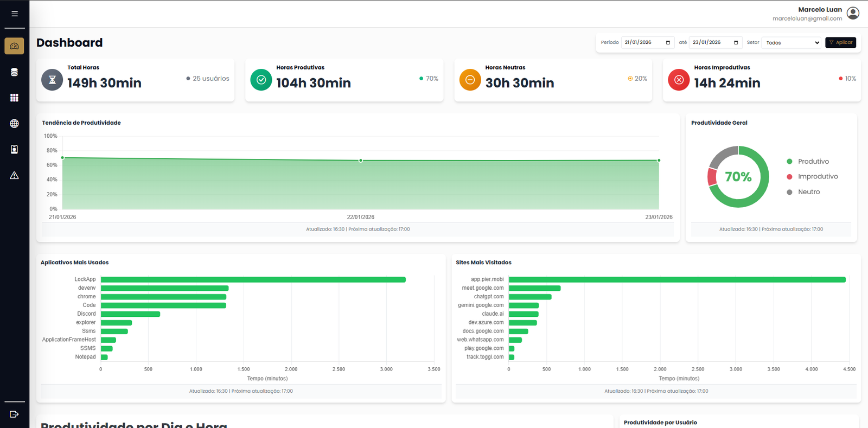Click the logout icon at sidebar bottom
The image size is (868, 428).
point(15,414)
